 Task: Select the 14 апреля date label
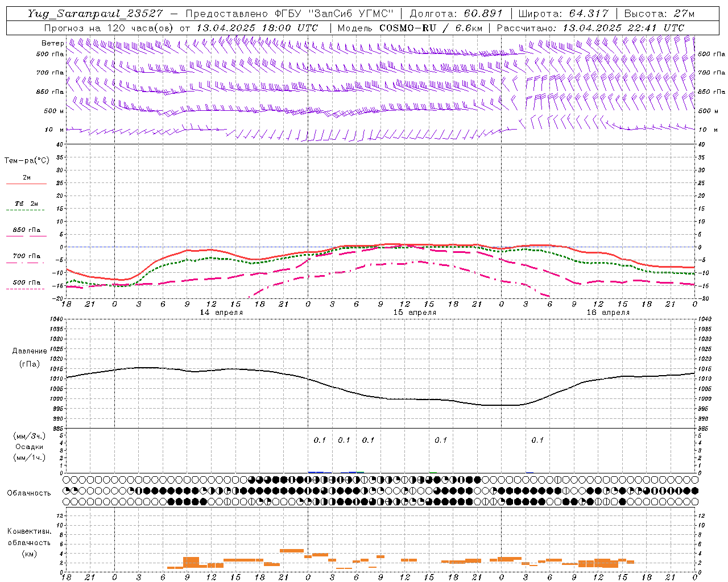(x=221, y=313)
